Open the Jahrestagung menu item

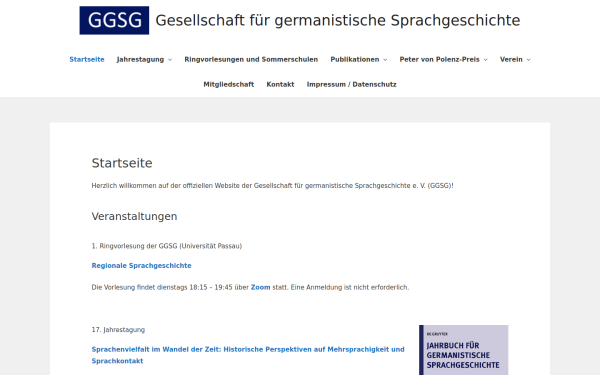(140, 59)
